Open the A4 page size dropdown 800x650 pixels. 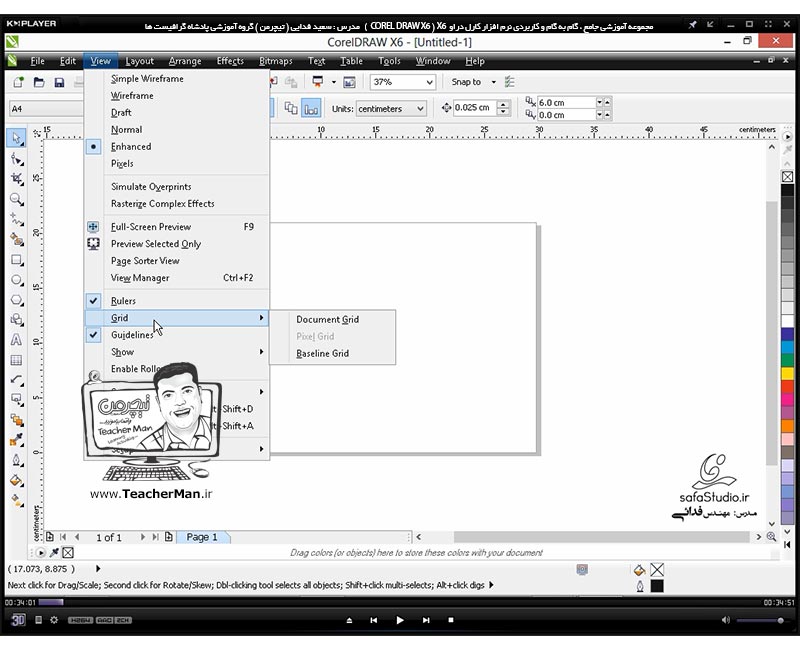pyautogui.click(x=46, y=109)
